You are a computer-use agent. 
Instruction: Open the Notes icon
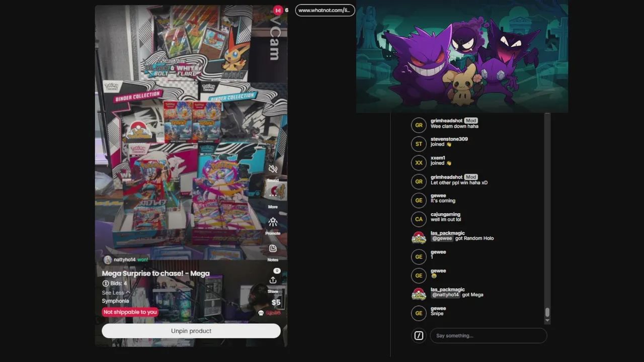273,248
